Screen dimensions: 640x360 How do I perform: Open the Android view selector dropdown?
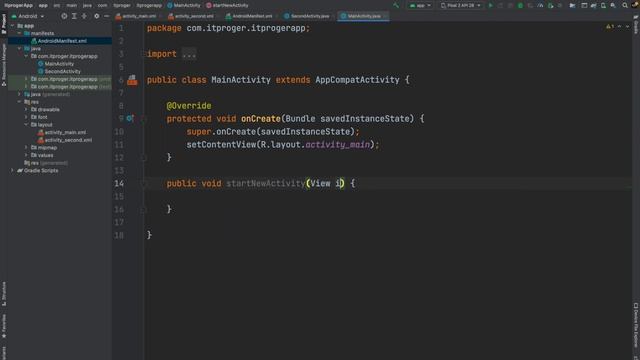(28, 16)
